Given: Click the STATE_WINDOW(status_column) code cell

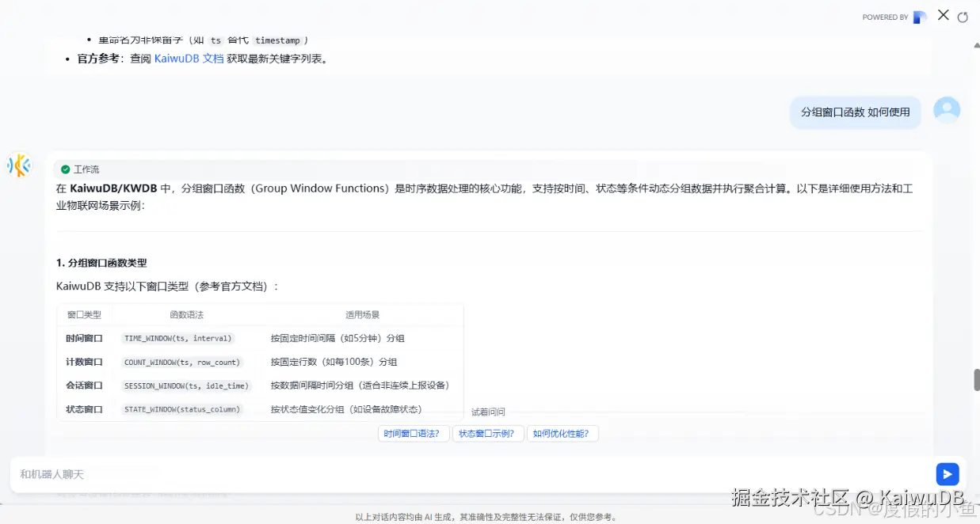Looking at the screenshot, I should (x=181, y=409).
